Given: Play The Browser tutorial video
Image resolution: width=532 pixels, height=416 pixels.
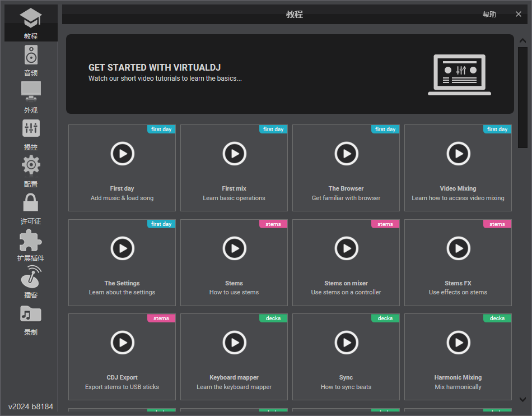Looking at the screenshot, I should [347, 154].
